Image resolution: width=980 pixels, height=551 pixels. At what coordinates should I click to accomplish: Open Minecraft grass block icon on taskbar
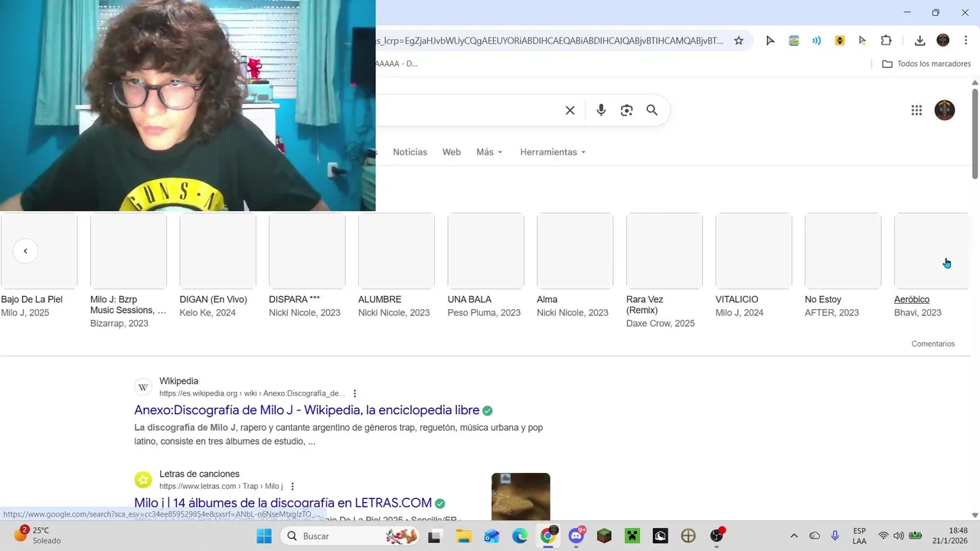(x=604, y=536)
